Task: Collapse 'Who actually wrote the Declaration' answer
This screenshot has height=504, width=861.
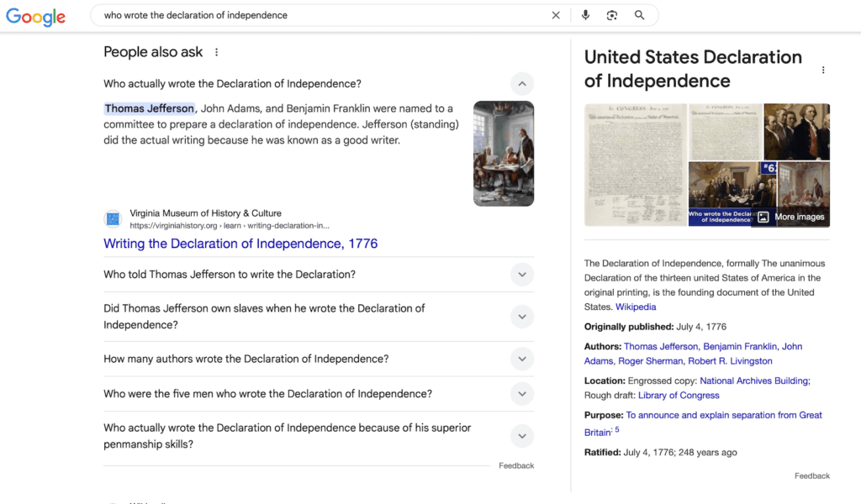Action: [x=521, y=84]
